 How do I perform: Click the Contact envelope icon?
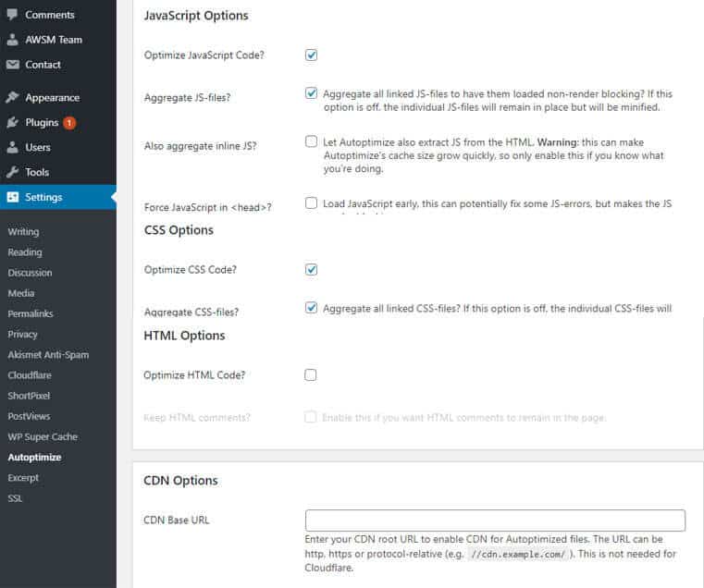point(12,65)
